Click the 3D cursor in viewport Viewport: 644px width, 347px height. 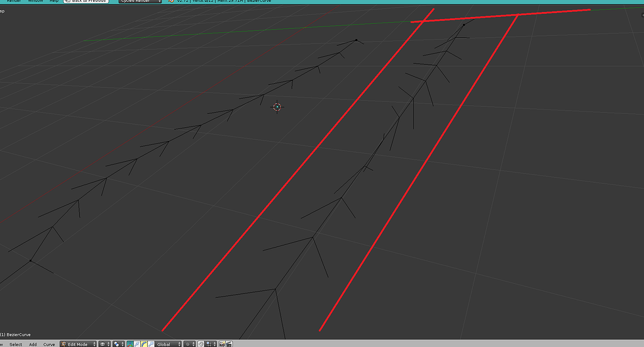(277, 107)
